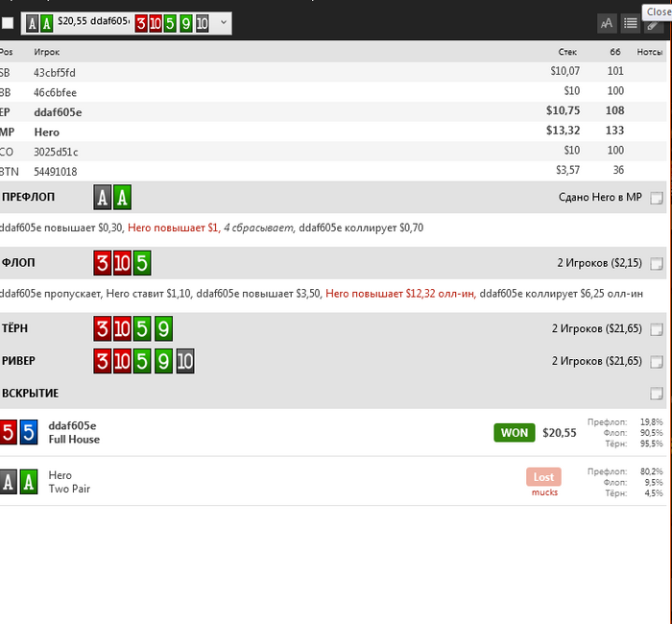Select player 3025d51c in the CO row

pos(56,152)
